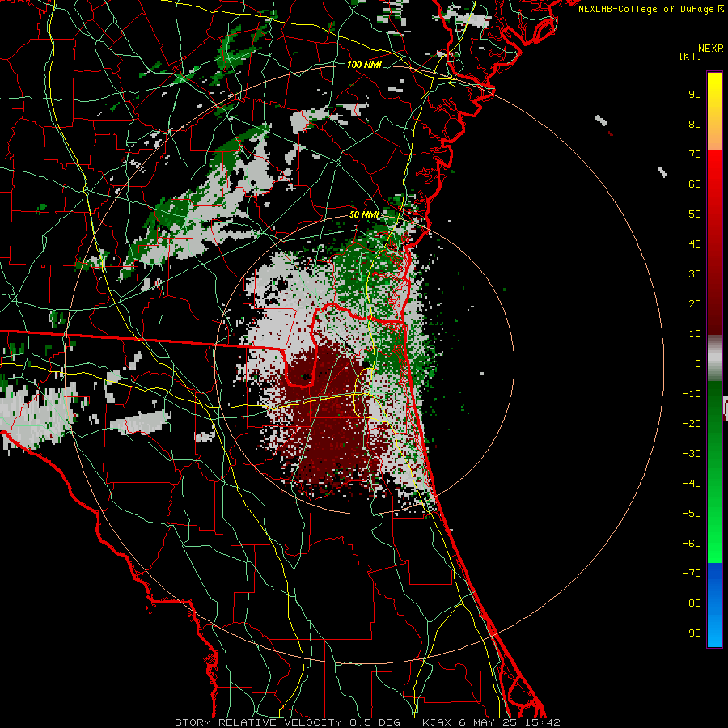The height and width of the screenshot is (728, 728).
Task: Click the 70 value on the velocity scale
Action: pos(695,154)
